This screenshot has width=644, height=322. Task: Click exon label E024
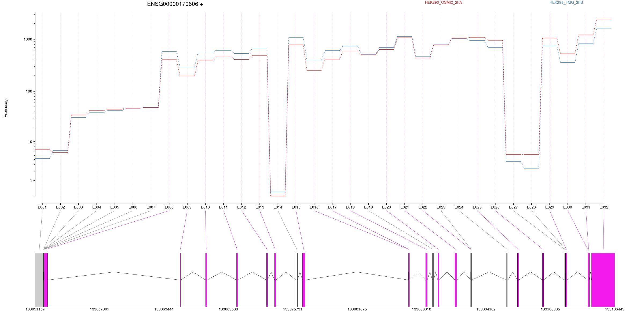459,207
